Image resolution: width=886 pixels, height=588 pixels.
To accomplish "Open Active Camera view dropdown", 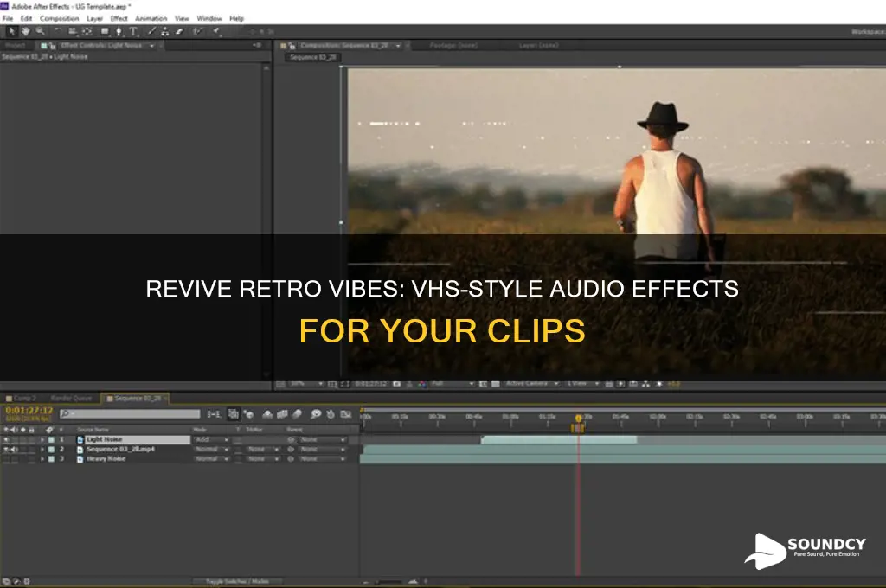I will 532,384.
